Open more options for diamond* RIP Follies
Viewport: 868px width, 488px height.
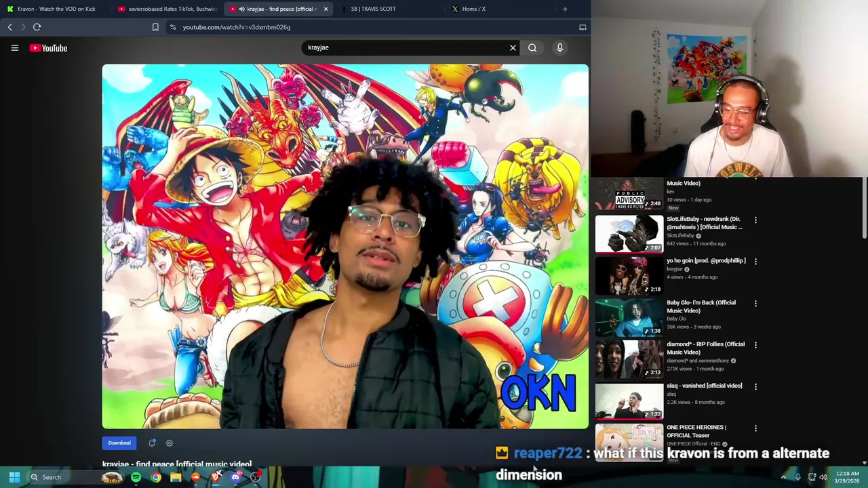[x=755, y=344]
